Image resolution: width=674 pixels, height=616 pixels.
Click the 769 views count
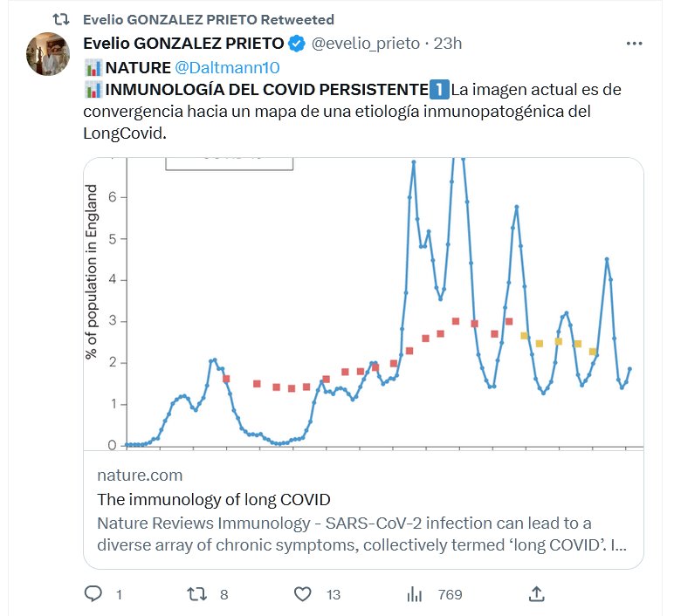pos(450,594)
